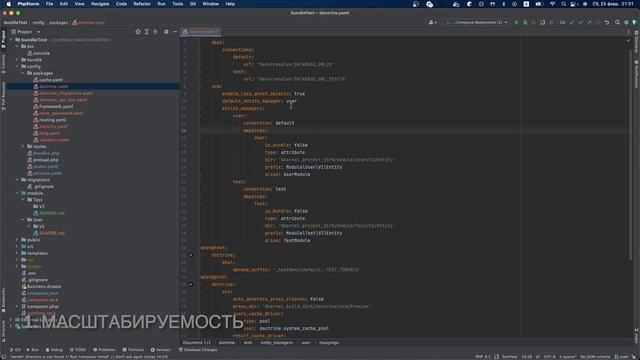Open the Navigate menu
Viewport: 640px width, 360px height.
100,4
